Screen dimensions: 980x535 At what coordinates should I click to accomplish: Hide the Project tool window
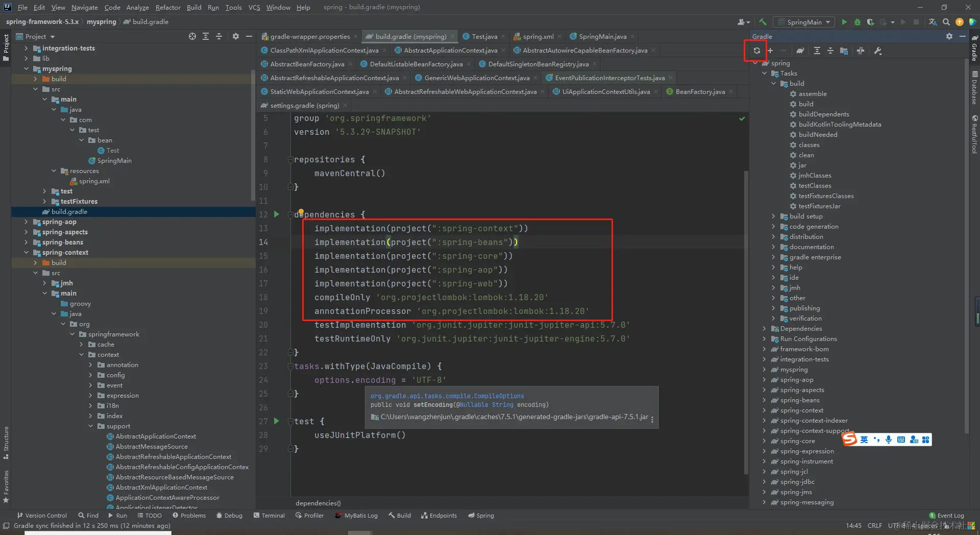point(249,36)
